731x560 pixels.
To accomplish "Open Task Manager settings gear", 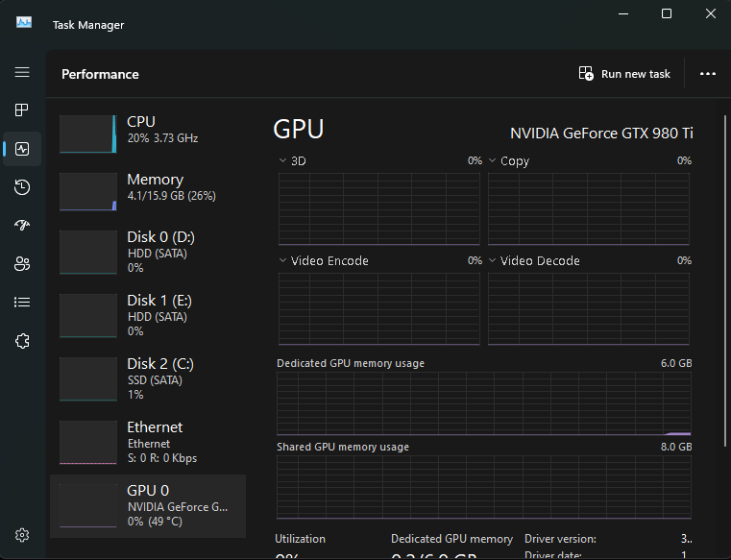I will [x=22, y=535].
